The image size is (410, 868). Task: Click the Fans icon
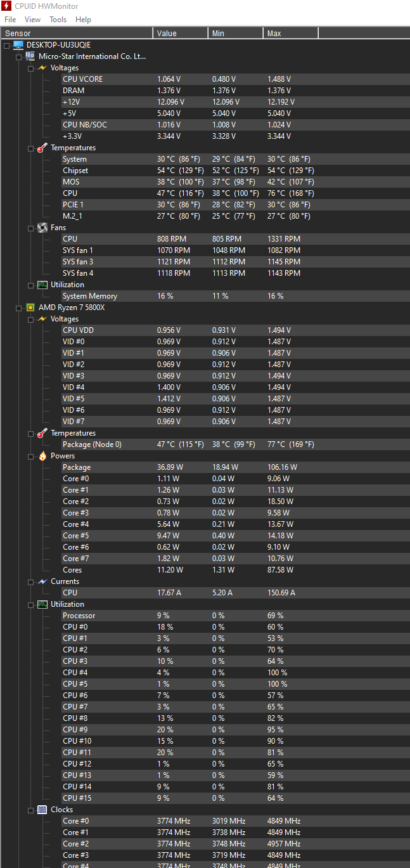click(x=42, y=228)
